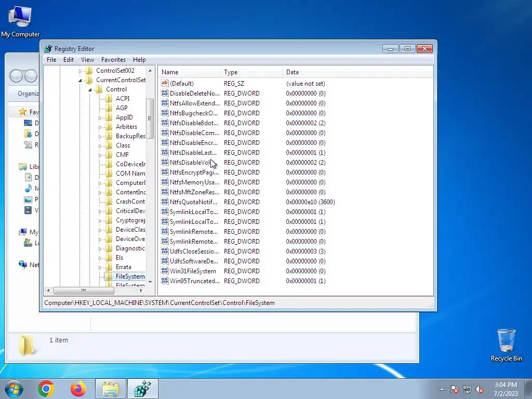Click the registry path in the status bar

pyautogui.click(x=159, y=303)
